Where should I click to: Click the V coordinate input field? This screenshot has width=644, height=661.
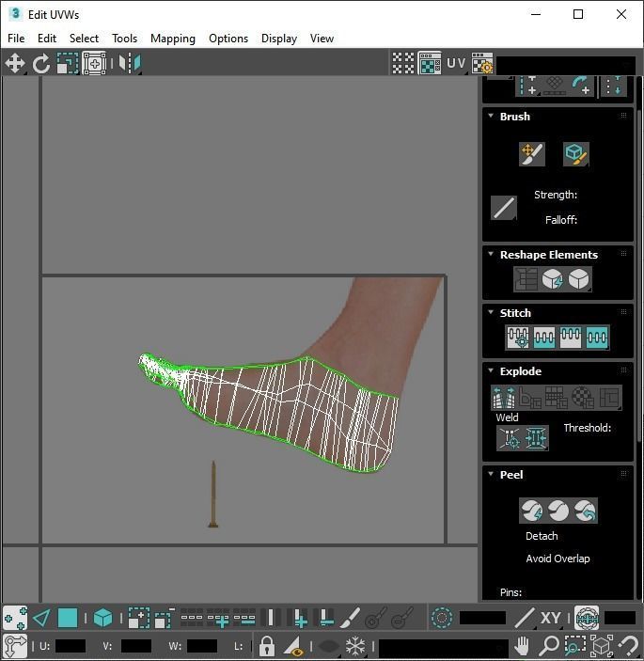point(136,646)
